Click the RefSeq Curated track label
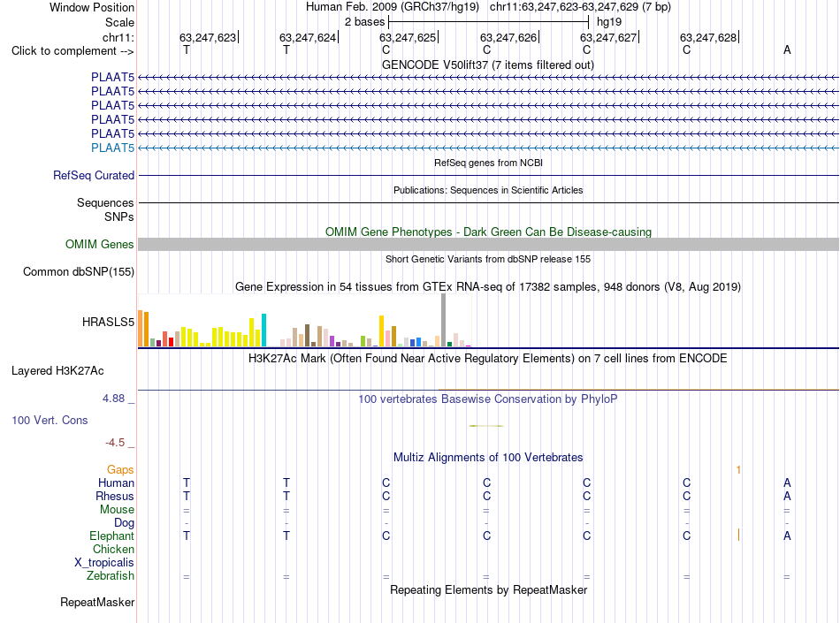 coord(94,176)
